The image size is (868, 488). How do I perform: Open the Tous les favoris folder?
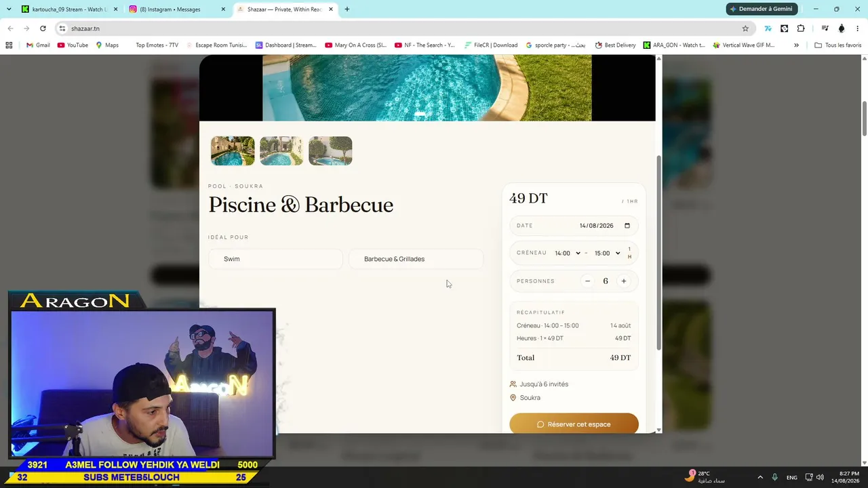(x=838, y=45)
